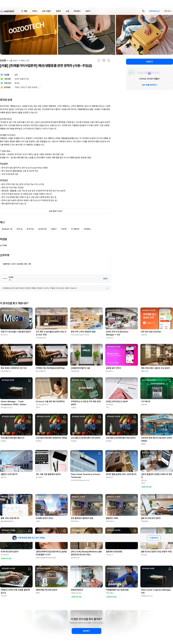Toggle bookmark on [텐바이텐] PB 운영 담당자 card

point(64,569)
